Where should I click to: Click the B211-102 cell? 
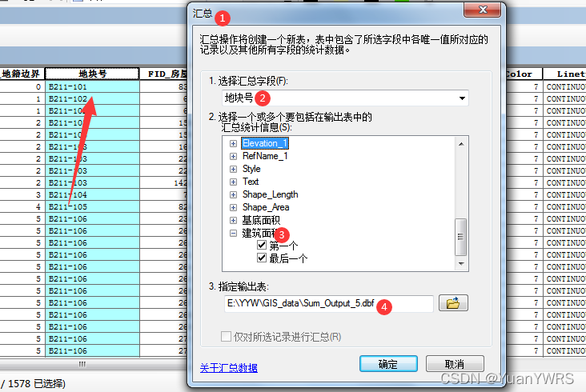pos(92,99)
